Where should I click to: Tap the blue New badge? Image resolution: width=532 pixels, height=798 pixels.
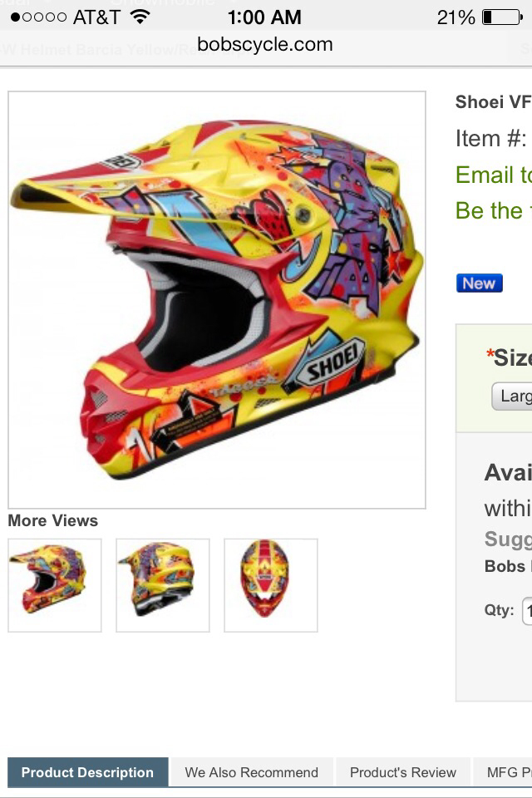[x=479, y=283]
